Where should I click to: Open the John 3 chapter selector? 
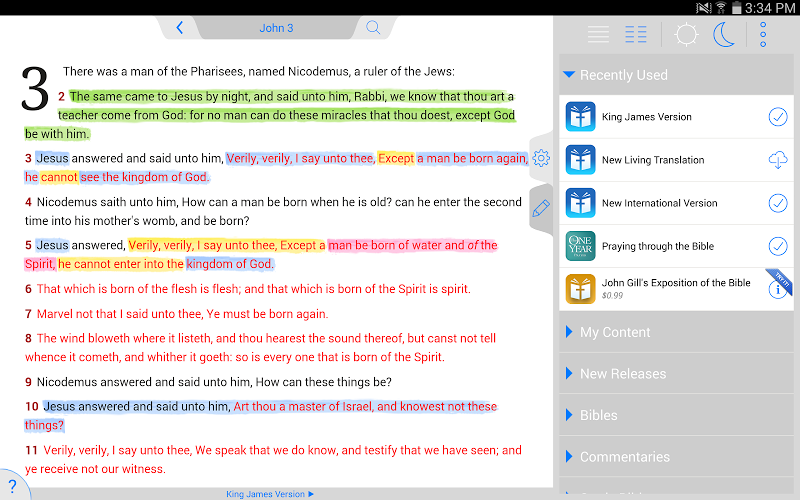coord(276,28)
